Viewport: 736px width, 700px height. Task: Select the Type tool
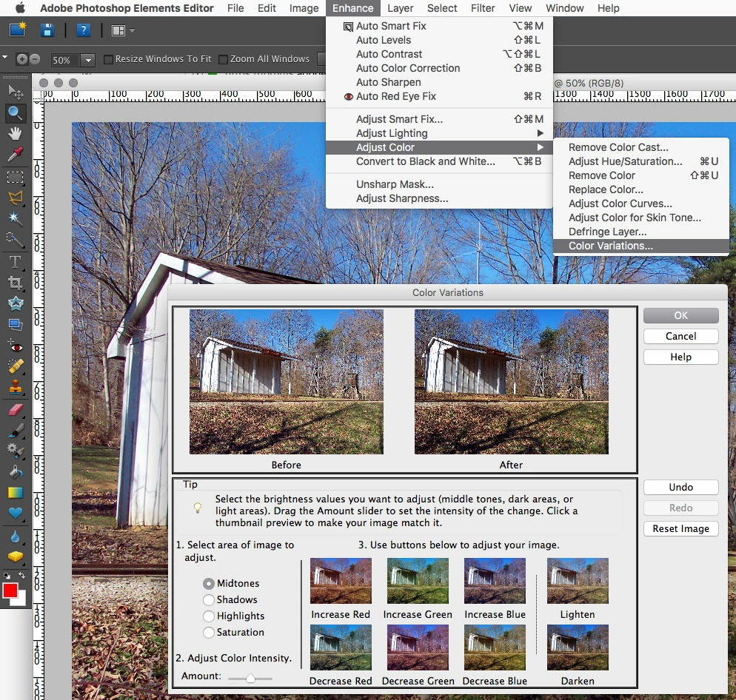pos(15,262)
